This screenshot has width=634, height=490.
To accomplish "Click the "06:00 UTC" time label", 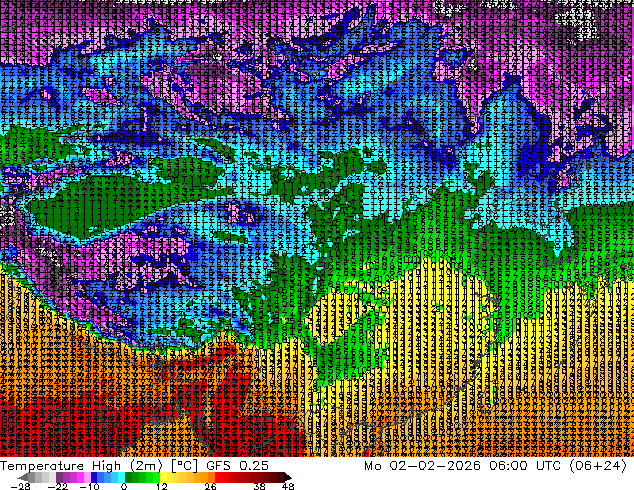I will [x=525, y=466].
